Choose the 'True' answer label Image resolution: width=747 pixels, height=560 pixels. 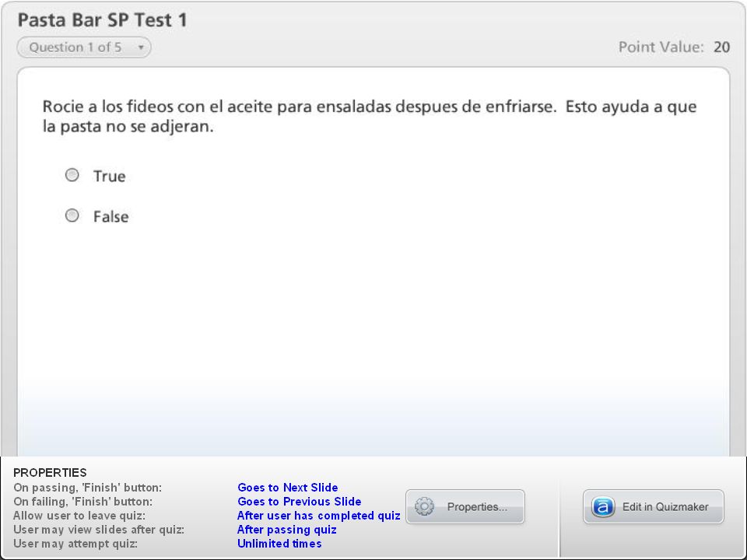tap(109, 177)
